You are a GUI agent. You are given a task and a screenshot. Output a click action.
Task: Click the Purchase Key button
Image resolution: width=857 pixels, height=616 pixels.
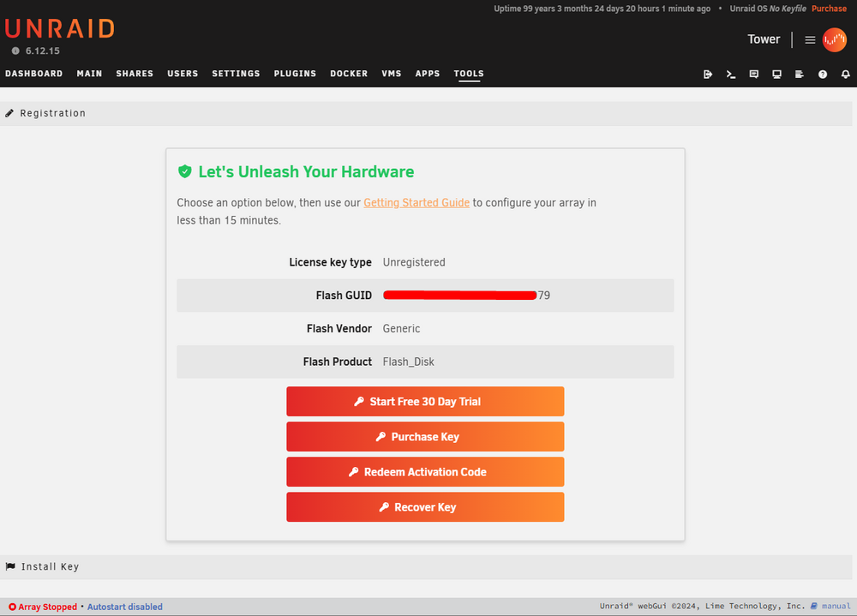pyautogui.click(x=425, y=437)
